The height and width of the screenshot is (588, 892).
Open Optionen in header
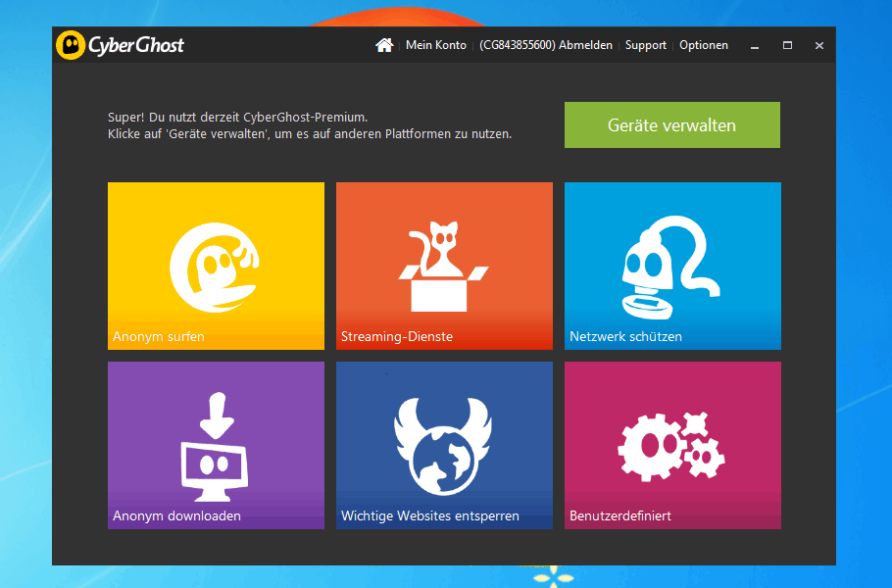(x=704, y=45)
